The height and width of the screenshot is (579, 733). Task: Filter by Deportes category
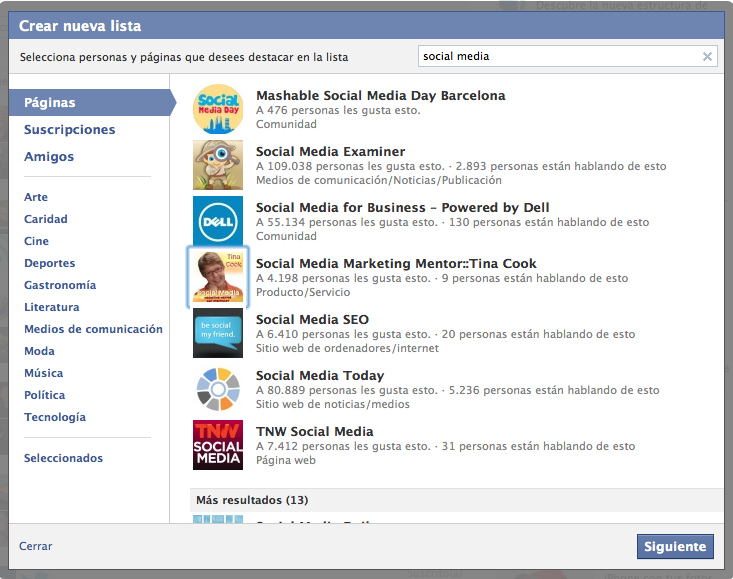50,263
